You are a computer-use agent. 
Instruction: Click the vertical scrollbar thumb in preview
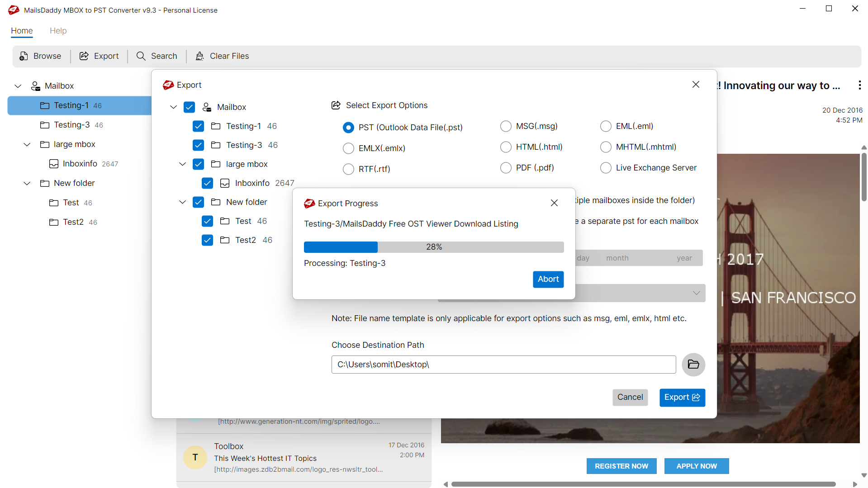(x=864, y=177)
